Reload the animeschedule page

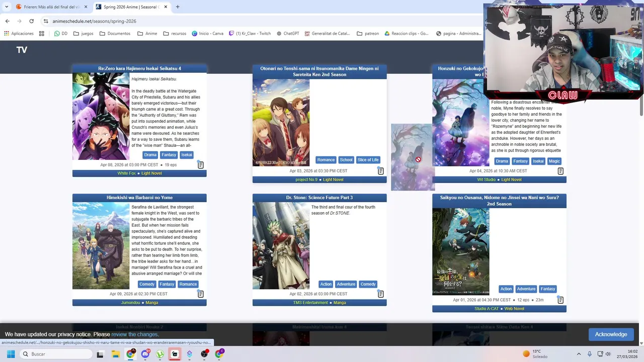tap(31, 21)
